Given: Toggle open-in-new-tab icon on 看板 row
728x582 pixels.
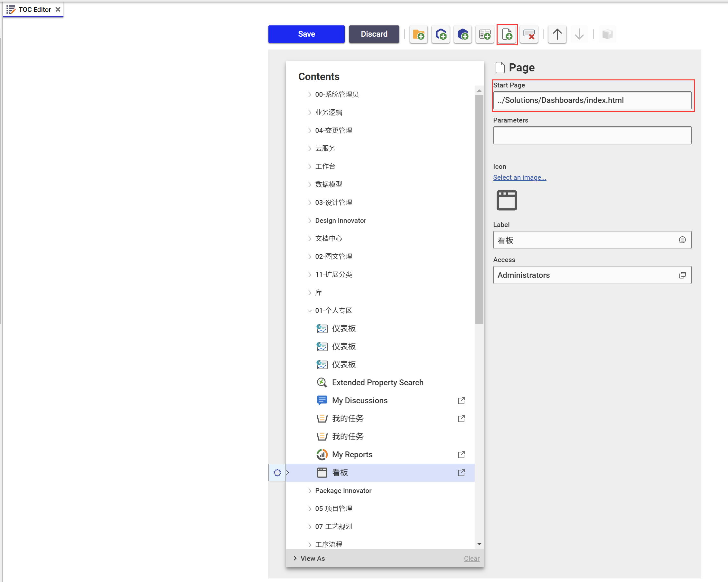Looking at the screenshot, I should click(461, 473).
